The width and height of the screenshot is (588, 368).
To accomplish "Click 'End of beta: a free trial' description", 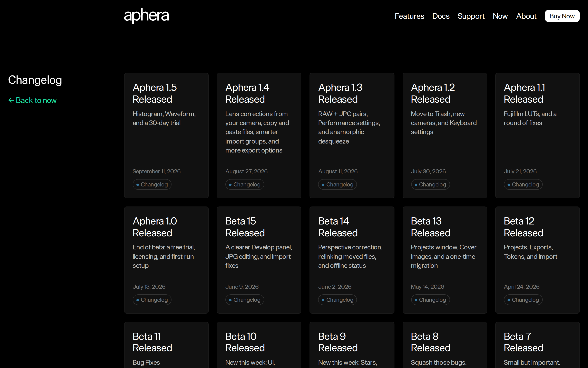I will tap(164, 256).
